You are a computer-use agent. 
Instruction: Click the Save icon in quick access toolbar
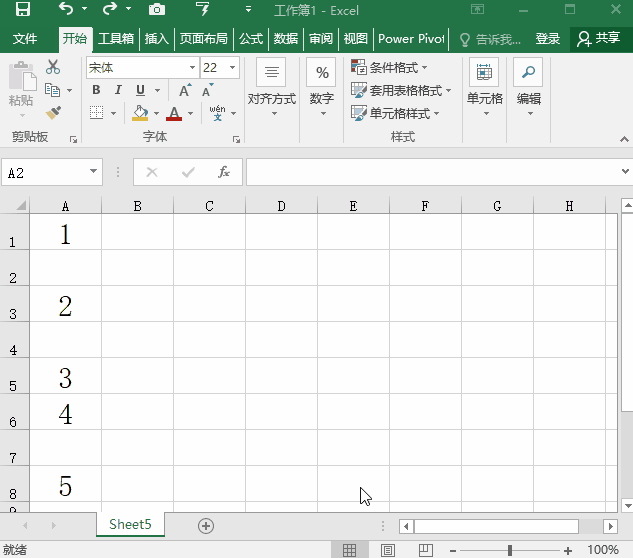tap(23, 9)
